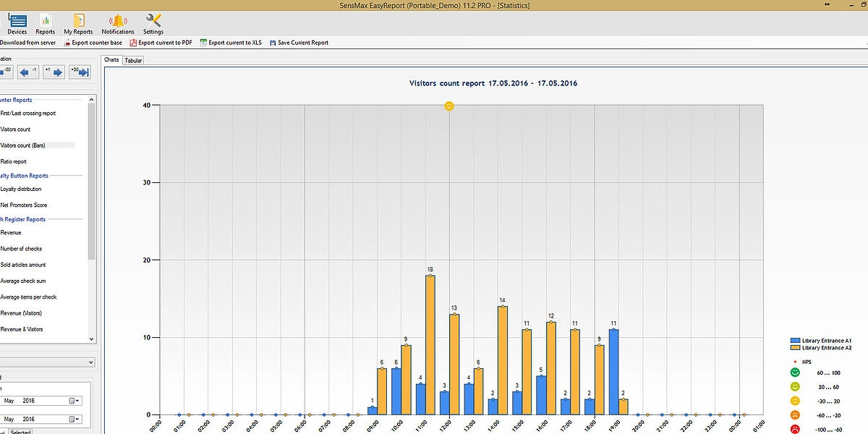Open Settings with wrench icon
The height and width of the screenshot is (434, 868).
(153, 24)
